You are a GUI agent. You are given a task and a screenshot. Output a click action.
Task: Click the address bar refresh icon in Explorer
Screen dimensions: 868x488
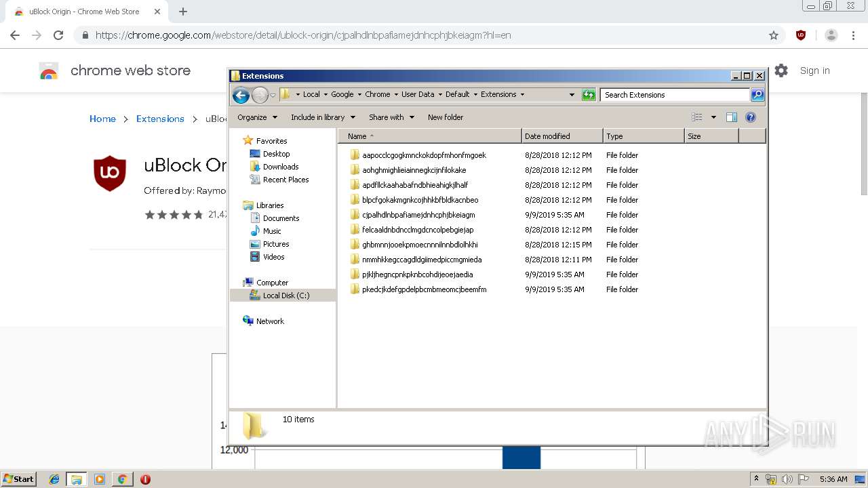(x=589, y=95)
